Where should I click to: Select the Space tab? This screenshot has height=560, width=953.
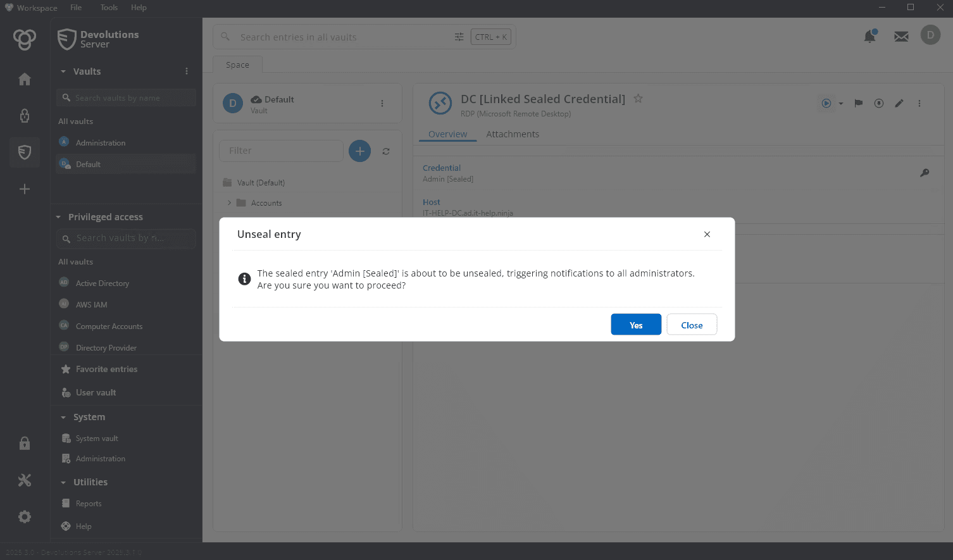(x=237, y=64)
